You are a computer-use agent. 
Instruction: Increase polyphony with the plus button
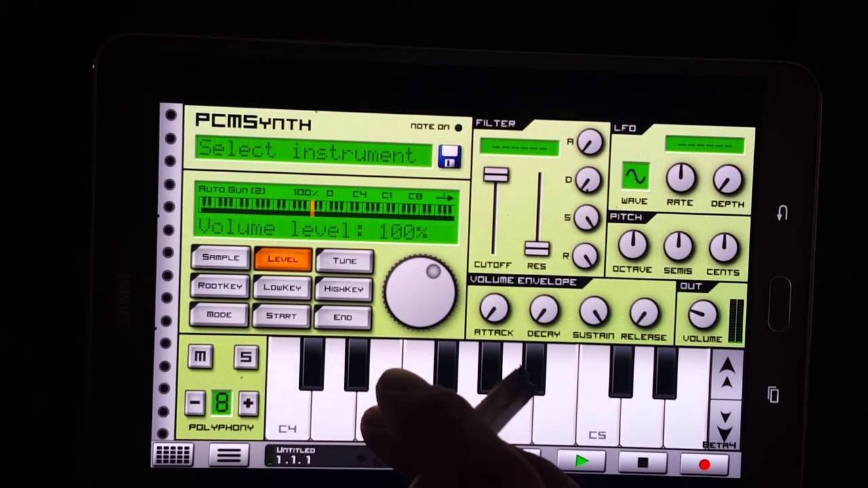(248, 403)
